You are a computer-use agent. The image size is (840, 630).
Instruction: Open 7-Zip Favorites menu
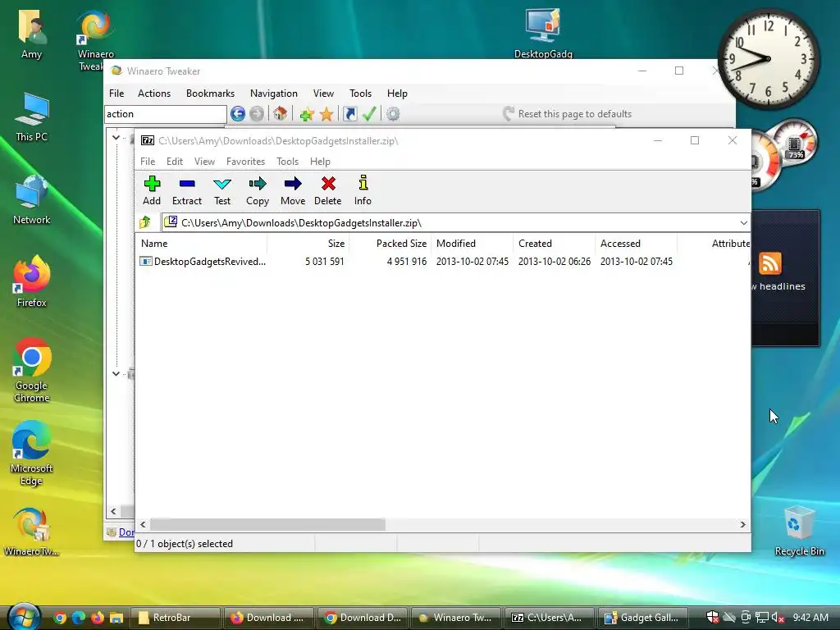(x=245, y=162)
